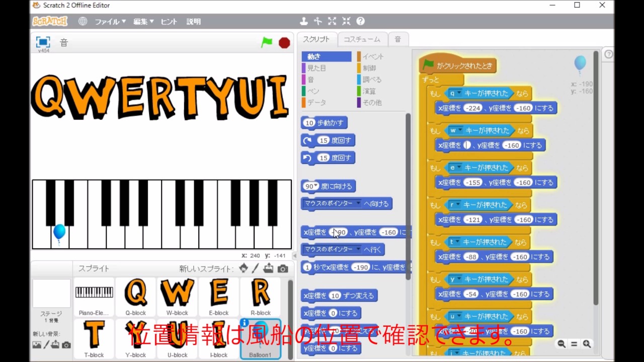Screen dimensions: 644x362
Task: Reset scripts area zoom
Action: [x=574, y=344]
